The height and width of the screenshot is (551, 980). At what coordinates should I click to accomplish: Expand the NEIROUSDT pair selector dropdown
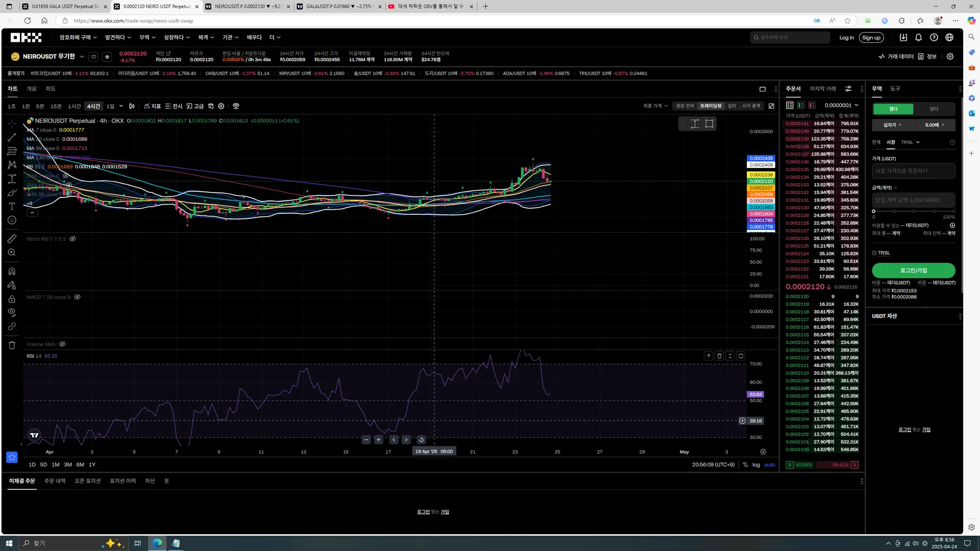tap(82, 57)
